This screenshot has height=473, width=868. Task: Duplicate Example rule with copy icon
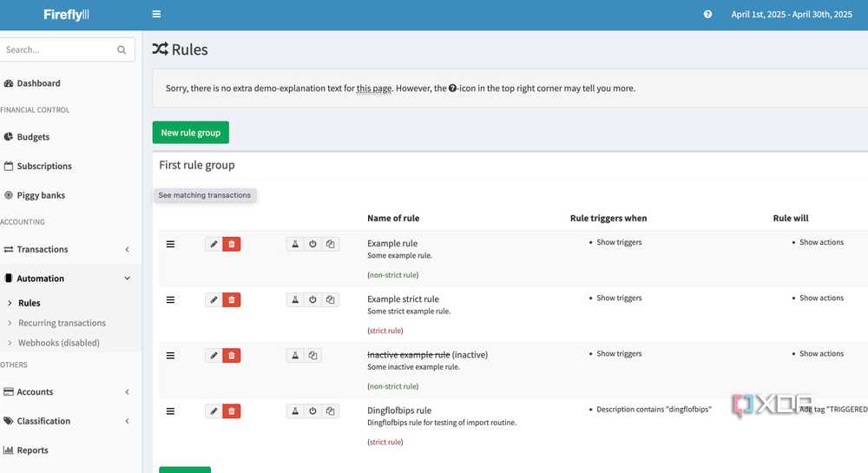[331, 244]
